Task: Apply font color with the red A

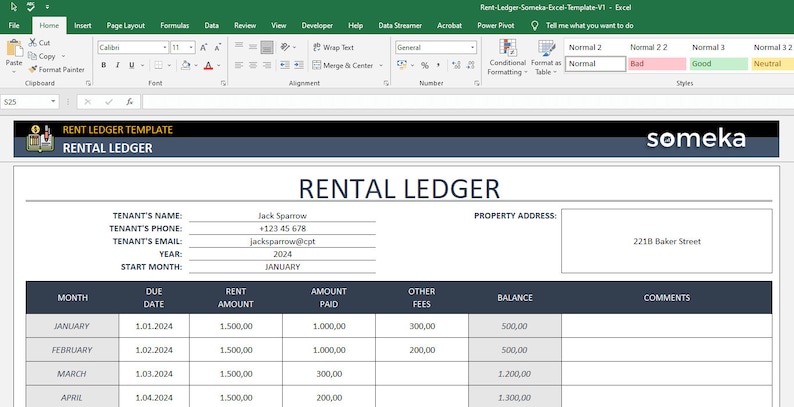Action: [208, 65]
